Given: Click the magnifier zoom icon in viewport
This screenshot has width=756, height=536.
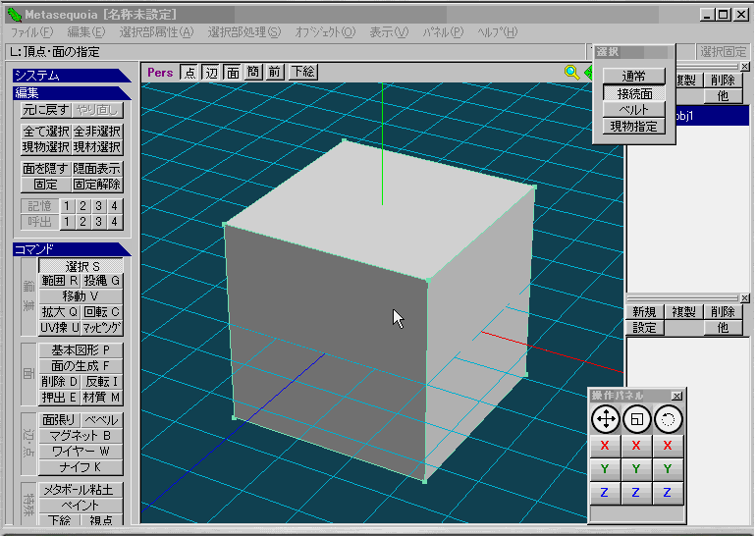Looking at the screenshot, I should 571,73.
